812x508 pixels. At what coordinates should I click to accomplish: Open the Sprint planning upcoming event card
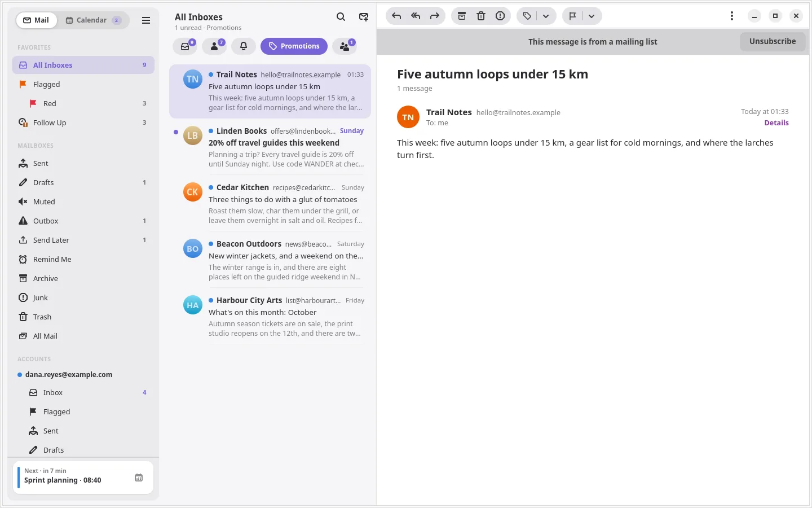[x=83, y=478]
